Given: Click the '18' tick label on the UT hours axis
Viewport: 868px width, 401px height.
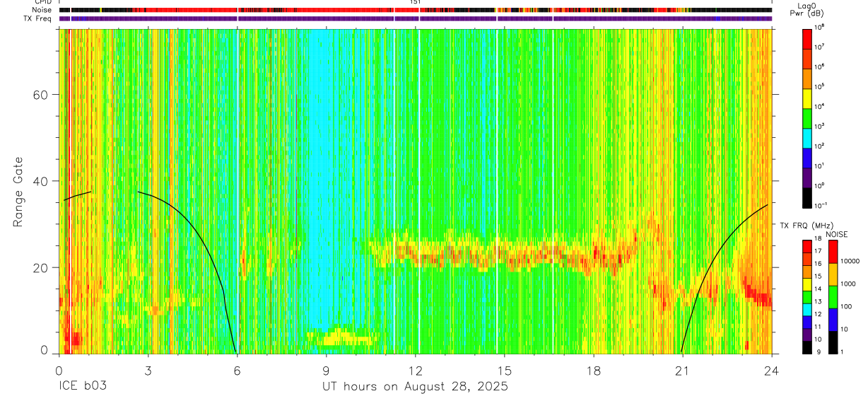Looking at the screenshot, I should click(594, 370).
